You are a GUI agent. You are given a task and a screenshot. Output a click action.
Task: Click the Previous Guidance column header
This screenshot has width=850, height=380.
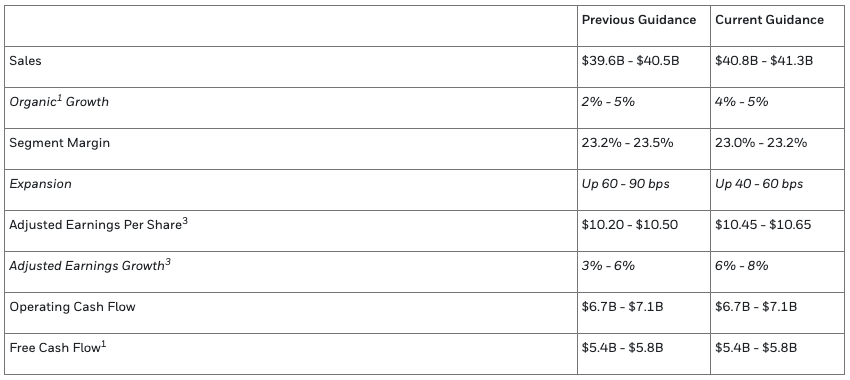(639, 20)
